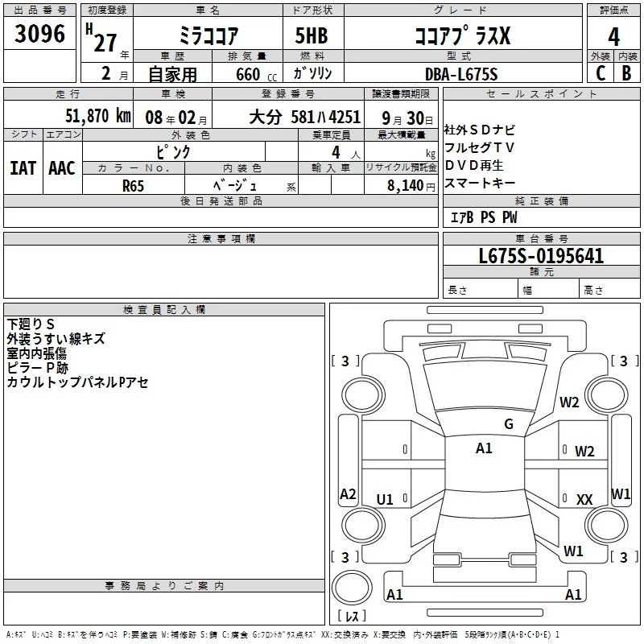Click the fuel type ガソリン
644x644 pixels.
(312, 73)
